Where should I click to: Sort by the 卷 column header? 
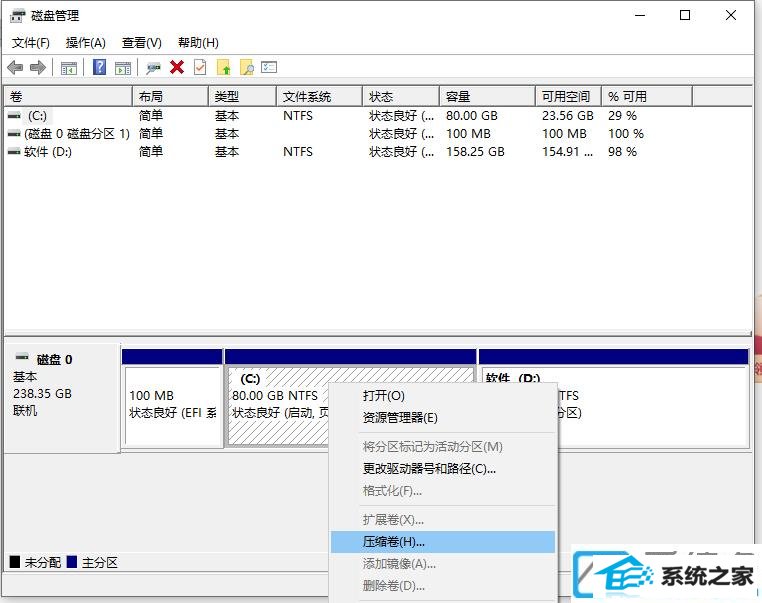[68, 96]
